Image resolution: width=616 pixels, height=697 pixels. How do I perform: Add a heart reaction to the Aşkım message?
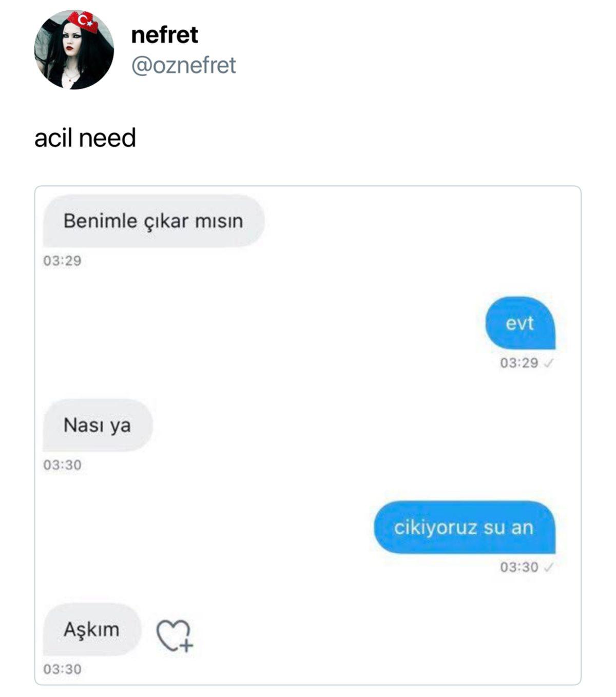click(x=174, y=636)
